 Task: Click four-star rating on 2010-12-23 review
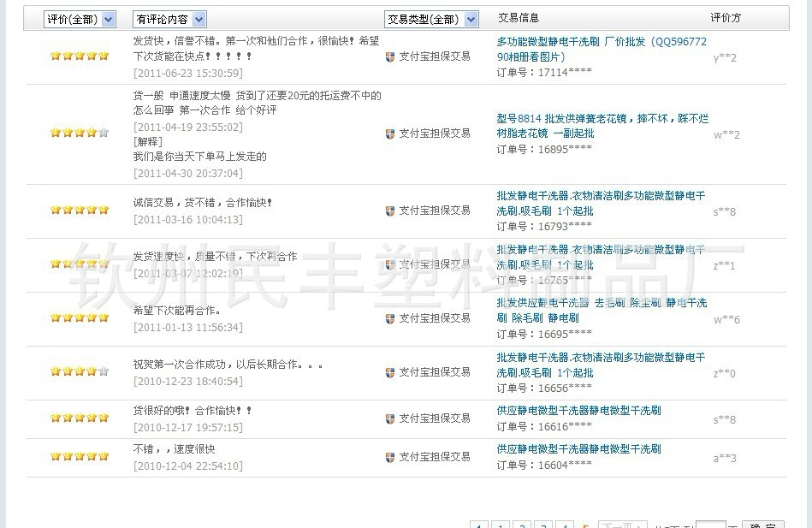80,372
